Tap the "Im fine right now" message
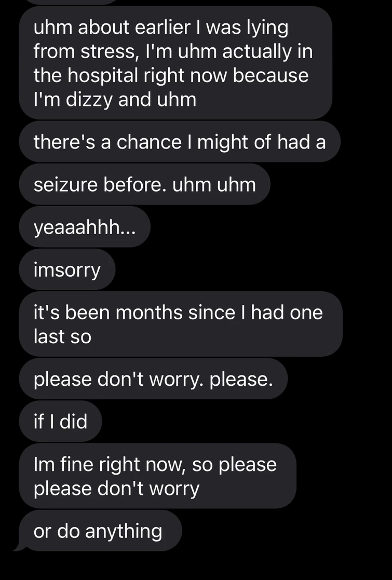 [157, 476]
